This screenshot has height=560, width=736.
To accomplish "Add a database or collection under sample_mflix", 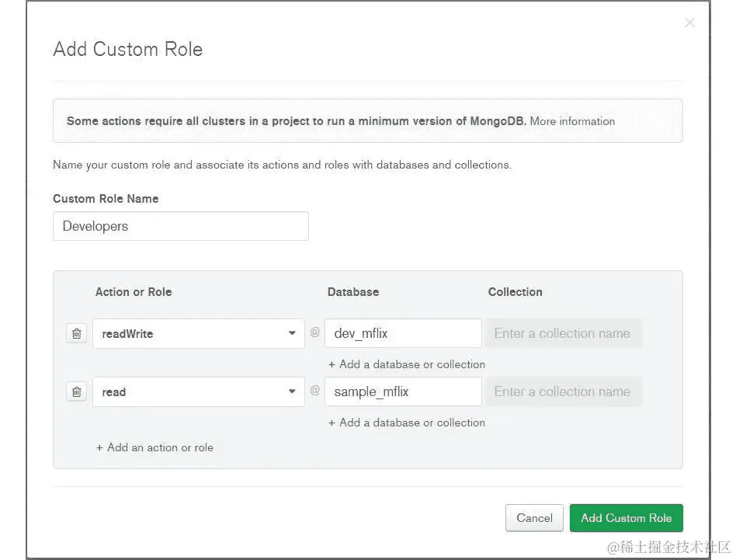I will pos(407,423).
